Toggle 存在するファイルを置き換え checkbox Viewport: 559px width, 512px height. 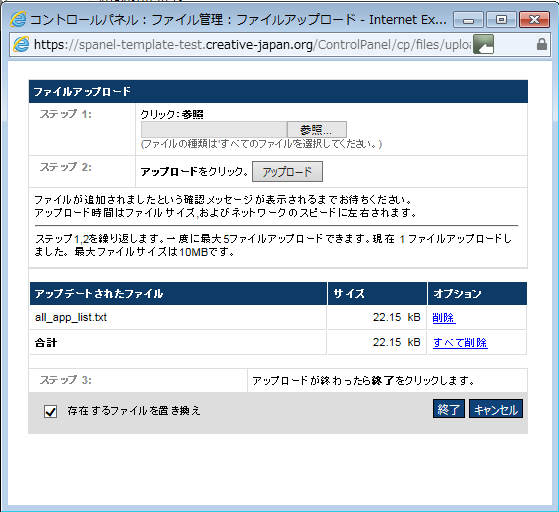[51, 411]
